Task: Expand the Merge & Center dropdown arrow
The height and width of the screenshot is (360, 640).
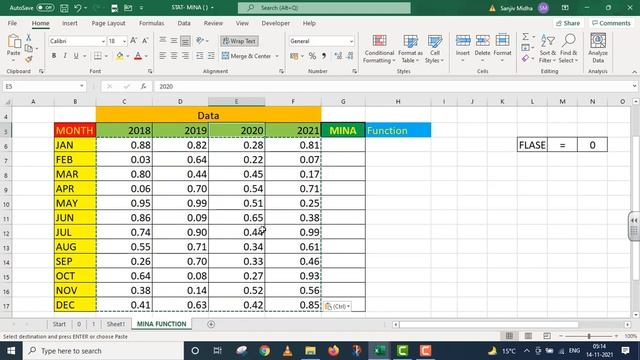Action: [x=277, y=56]
